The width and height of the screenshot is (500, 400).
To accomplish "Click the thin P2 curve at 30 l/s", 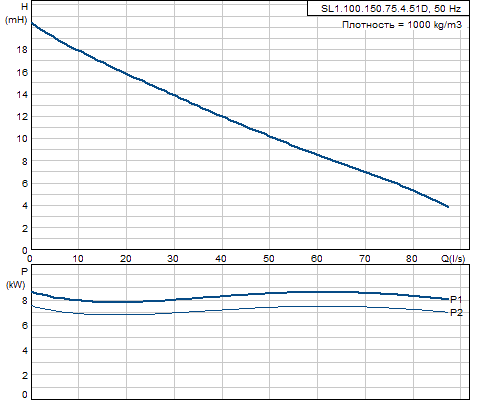I will tap(174, 313).
